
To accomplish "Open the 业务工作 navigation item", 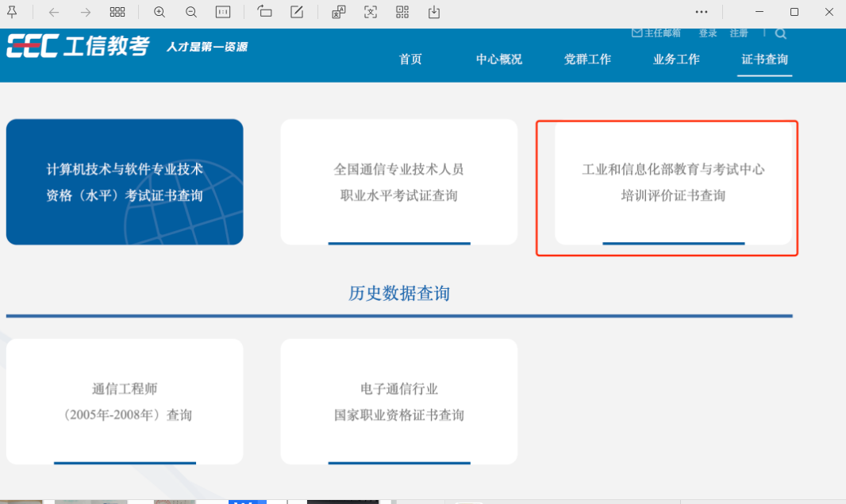I will tap(676, 60).
